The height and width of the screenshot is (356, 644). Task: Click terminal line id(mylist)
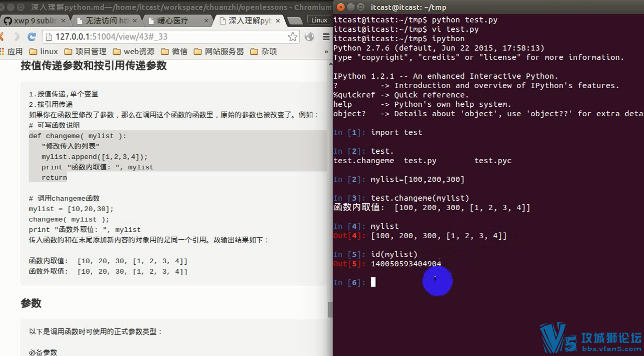pos(394,254)
